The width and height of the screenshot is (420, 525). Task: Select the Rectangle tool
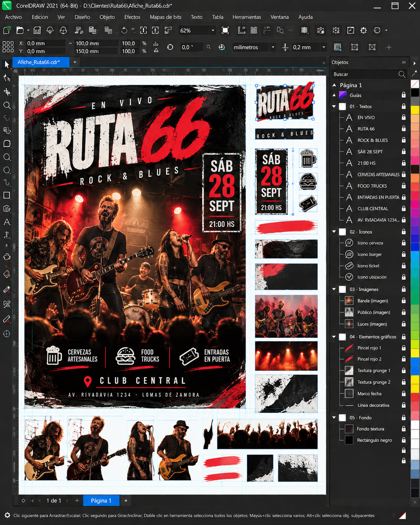pos(7,195)
